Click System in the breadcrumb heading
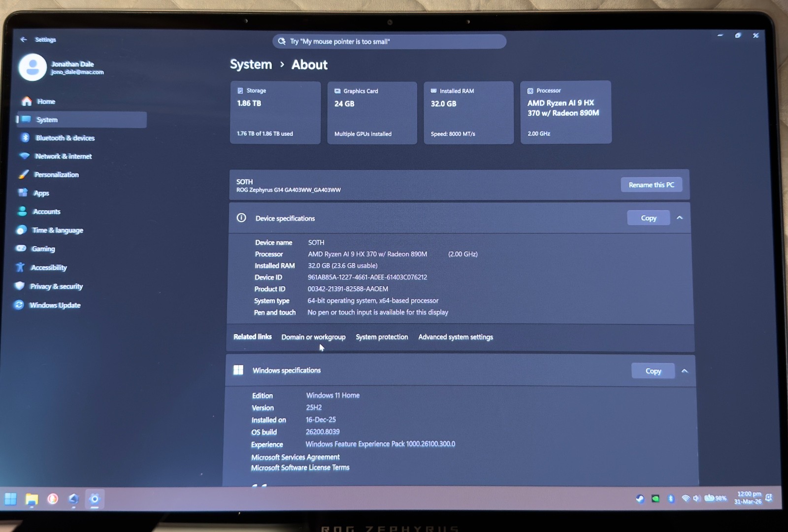This screenshot has height=532, width=788. pyautogui.click(x=251, y=65)
